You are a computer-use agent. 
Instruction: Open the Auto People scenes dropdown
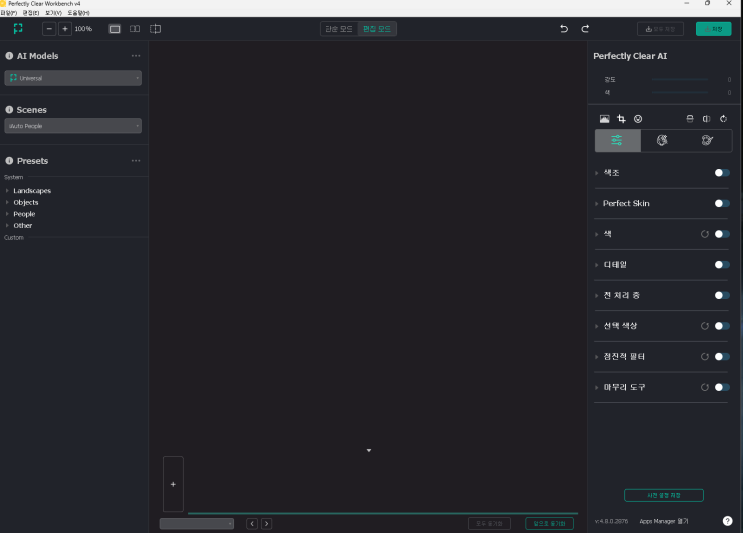73,126
